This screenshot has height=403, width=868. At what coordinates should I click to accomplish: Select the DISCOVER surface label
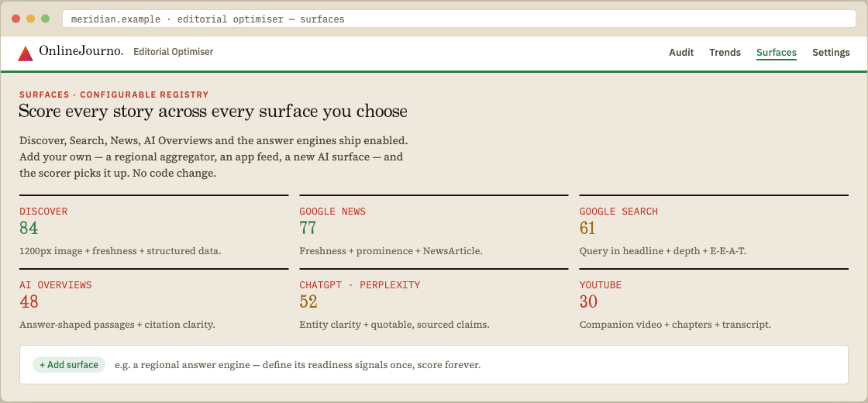pyautogui.click(x=43, y=212)
